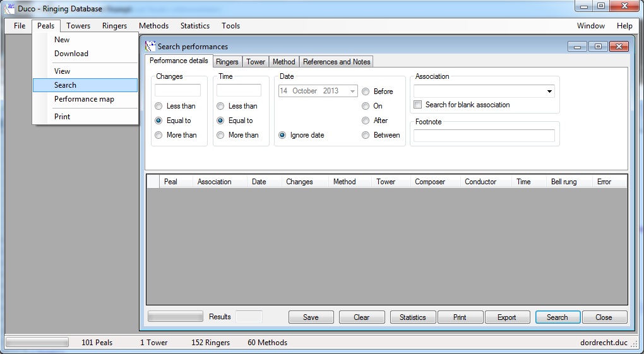
Task: Click the Export button
Action: click(506, 317)
